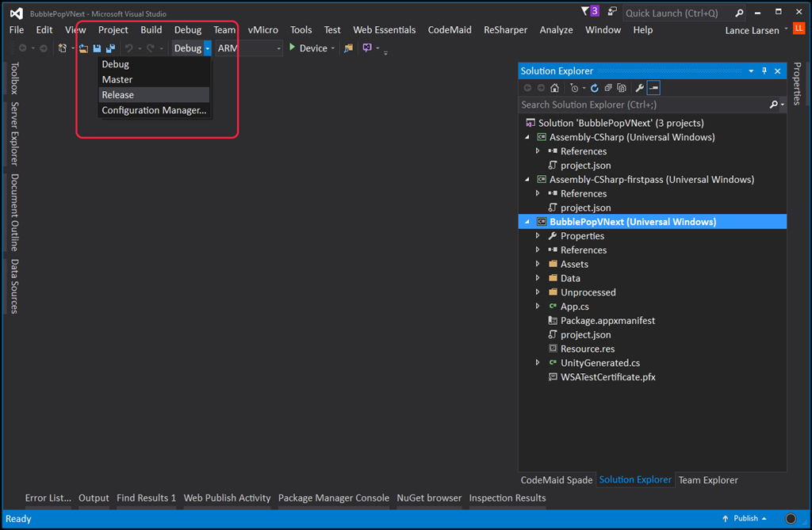Click the Debug configuration dropdown arrow
The image size is (812, 530).
pos(207,48)
